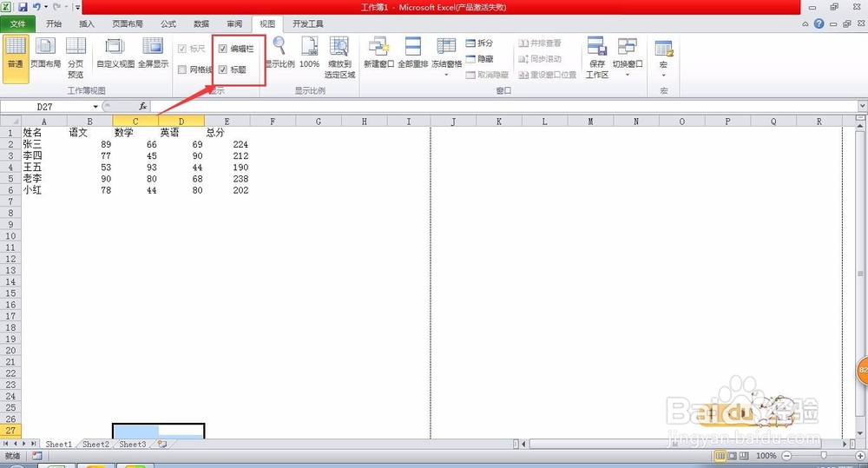The width and height of the screenshot is (868, 468).
Task: Select the 总分 header cell
Action: coord(227,132)
